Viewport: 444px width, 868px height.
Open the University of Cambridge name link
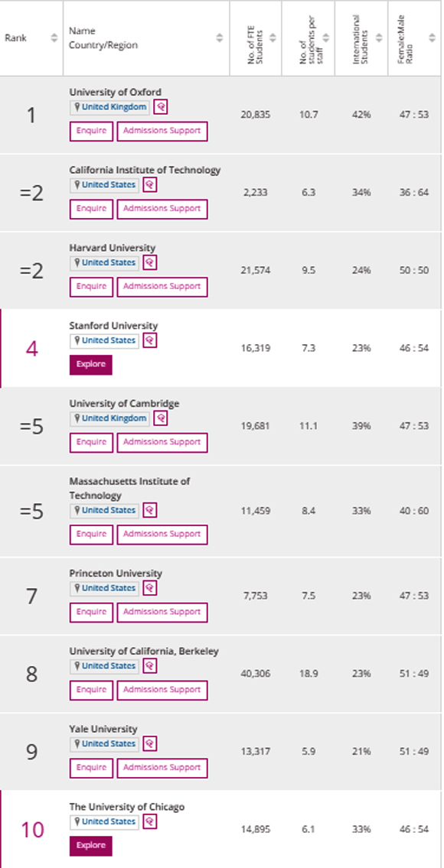[124, 404]
